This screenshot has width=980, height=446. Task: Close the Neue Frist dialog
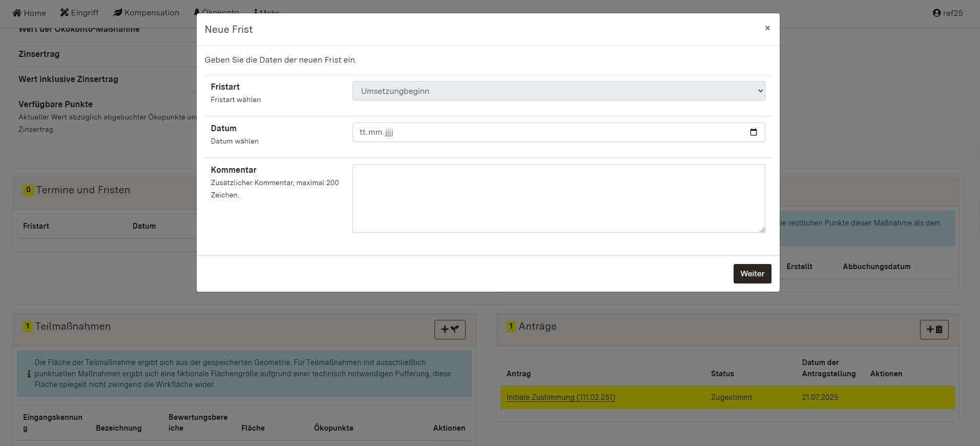[767, 28]
